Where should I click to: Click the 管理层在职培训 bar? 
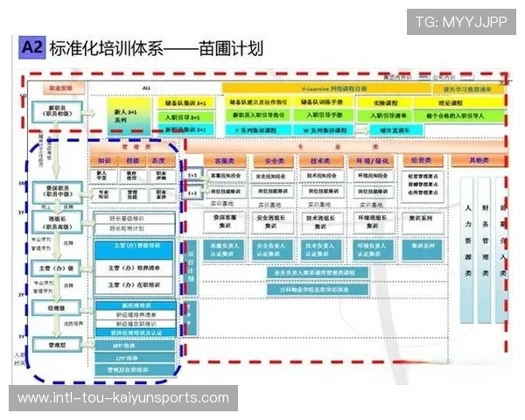coord(135,370)
